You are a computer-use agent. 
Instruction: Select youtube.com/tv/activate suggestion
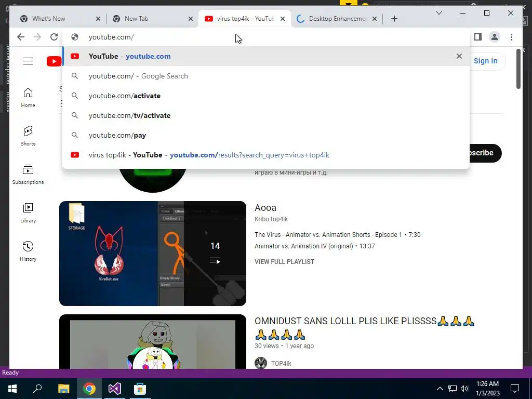click(x=266, y=115)
